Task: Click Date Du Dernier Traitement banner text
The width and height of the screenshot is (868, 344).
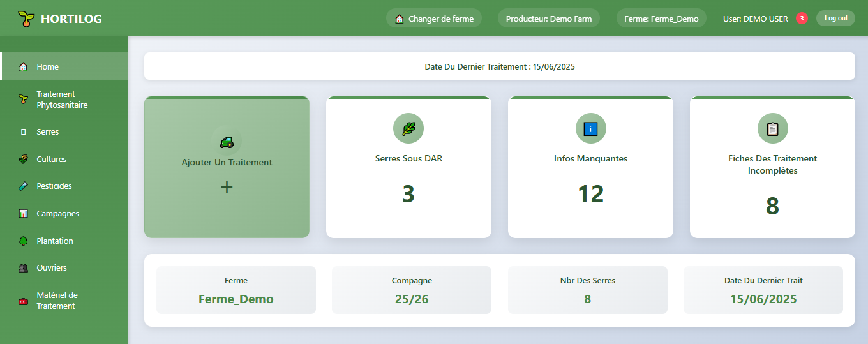Action: point(500,66)
